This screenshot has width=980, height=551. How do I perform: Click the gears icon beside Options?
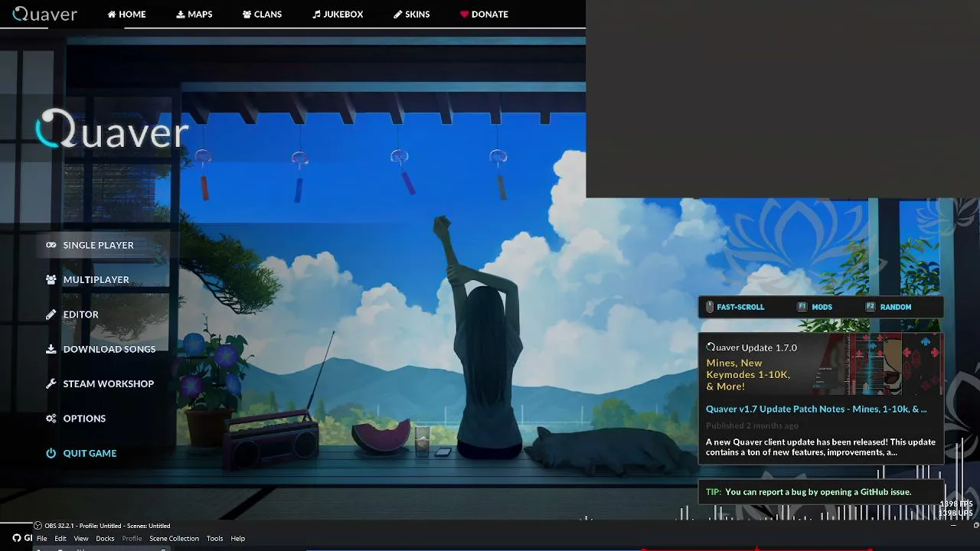pyautogui.click(x=51, y=419)
